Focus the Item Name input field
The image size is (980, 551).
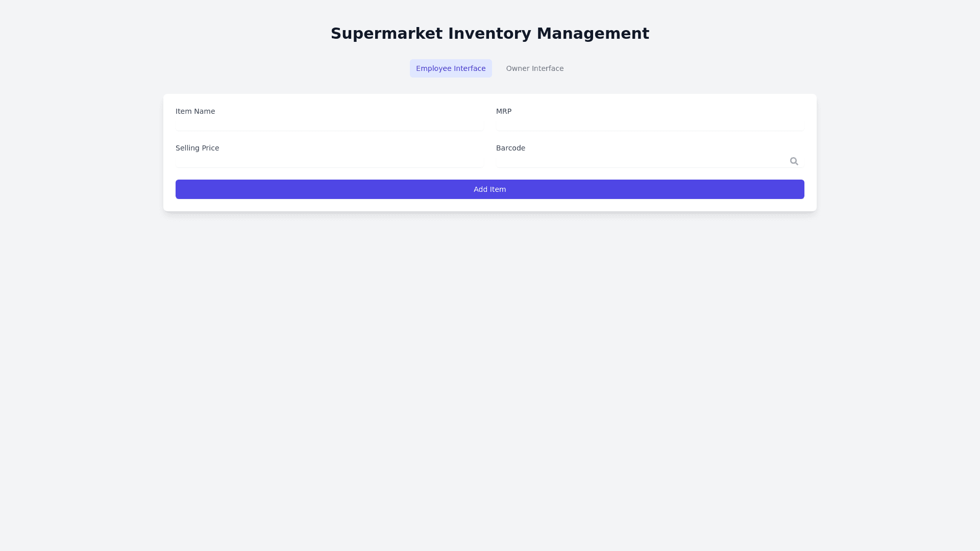(x=329, y=124)
